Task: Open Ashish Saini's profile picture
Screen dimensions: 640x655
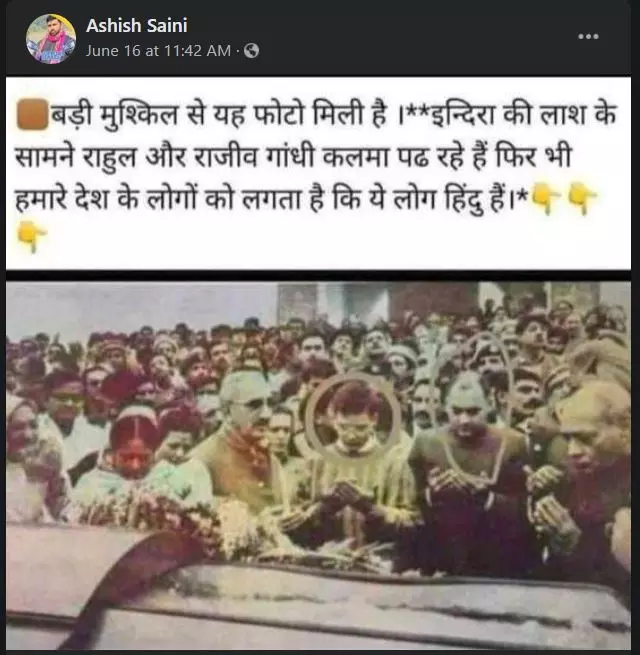Action: 51,39
